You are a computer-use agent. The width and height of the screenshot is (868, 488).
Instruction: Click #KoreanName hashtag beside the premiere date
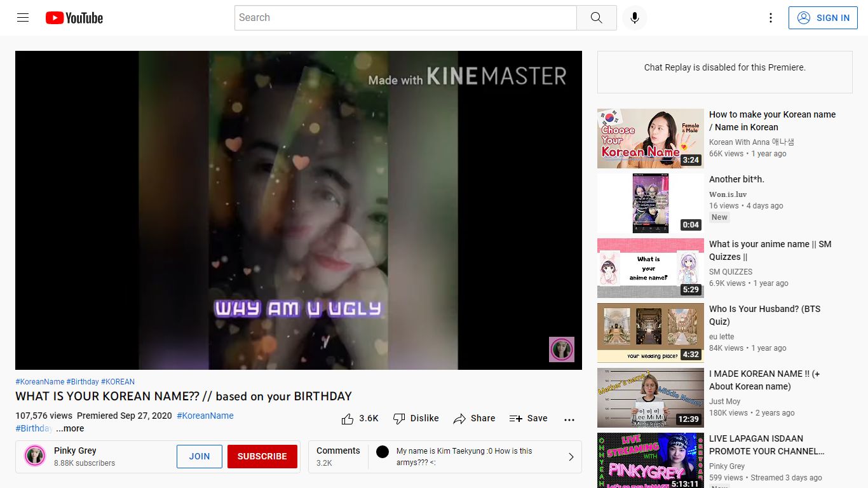(x=205, y=416)
